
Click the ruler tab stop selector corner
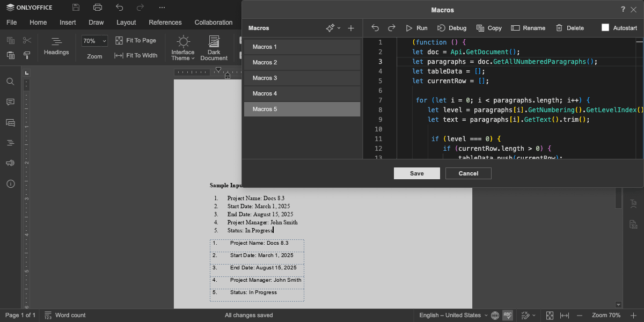click(27, 72)
